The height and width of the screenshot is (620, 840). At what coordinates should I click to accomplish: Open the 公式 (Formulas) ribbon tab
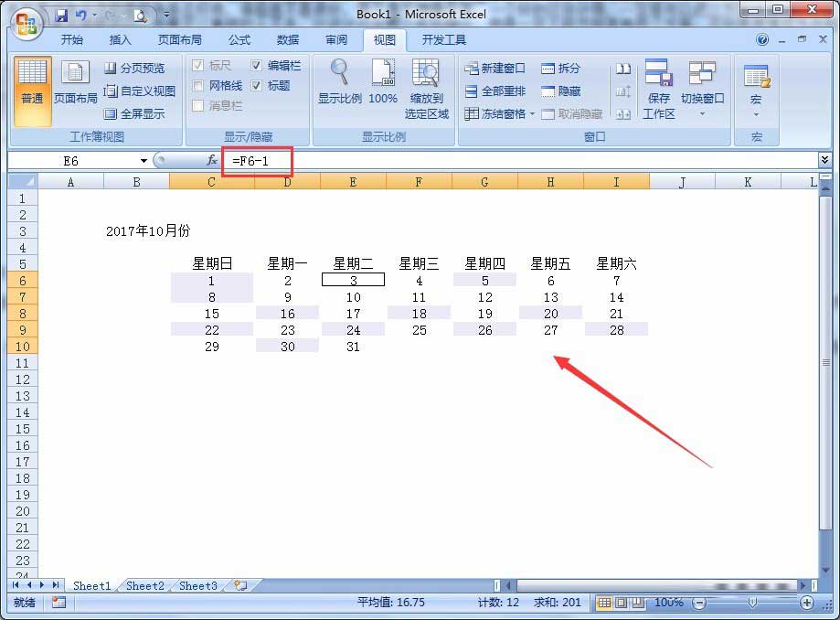click(x=239, y=39)
